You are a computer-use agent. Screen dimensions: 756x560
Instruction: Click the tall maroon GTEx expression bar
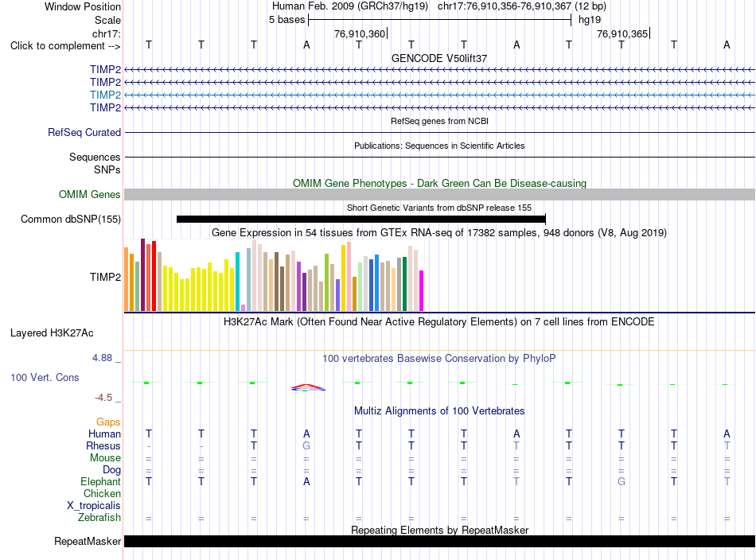(x=142, y=274)
